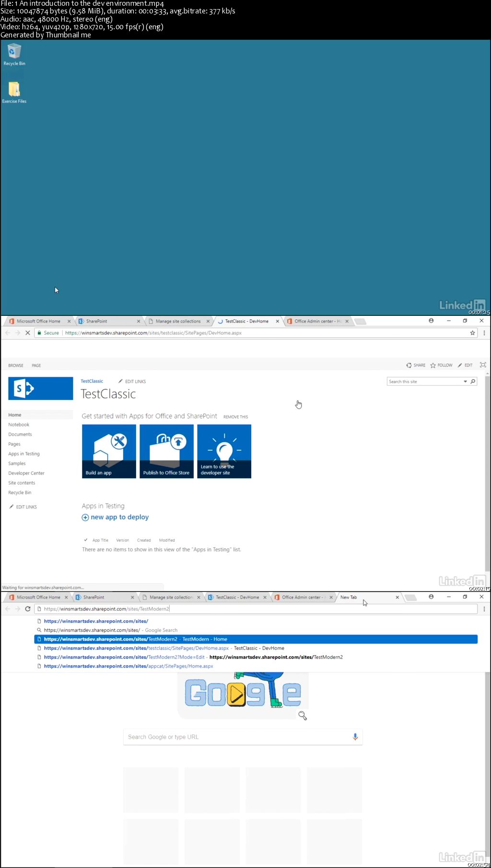
Task: Click the magnifier icon under the Google doodle
Action: [x=303, y=716]
